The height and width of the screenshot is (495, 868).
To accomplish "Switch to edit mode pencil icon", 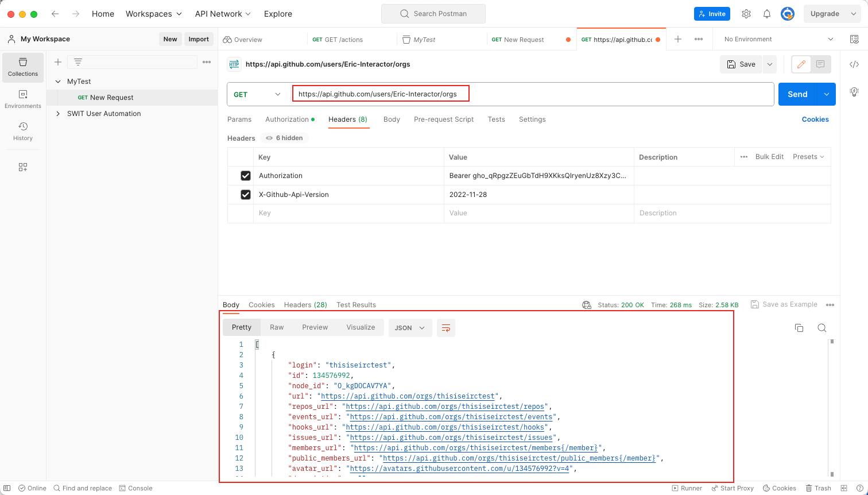I will click(x=801, y=64).
